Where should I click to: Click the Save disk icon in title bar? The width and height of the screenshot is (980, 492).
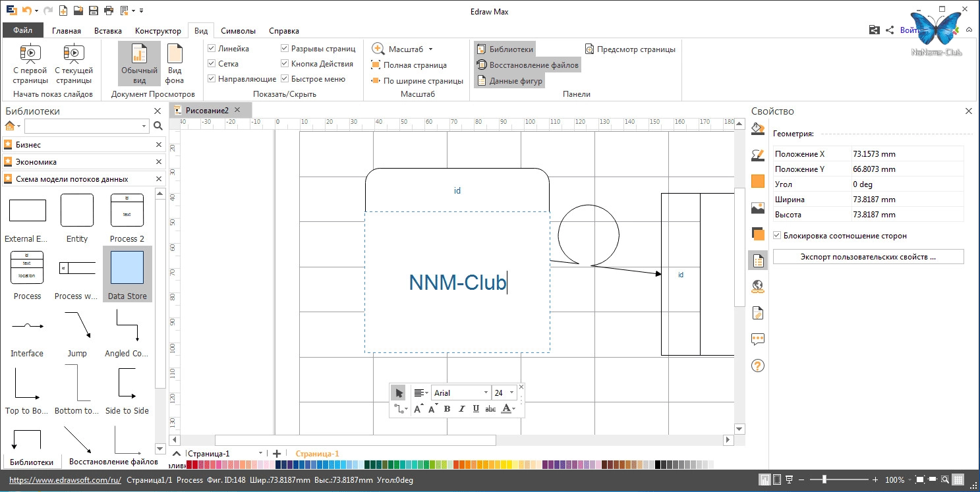coord(93,11)
